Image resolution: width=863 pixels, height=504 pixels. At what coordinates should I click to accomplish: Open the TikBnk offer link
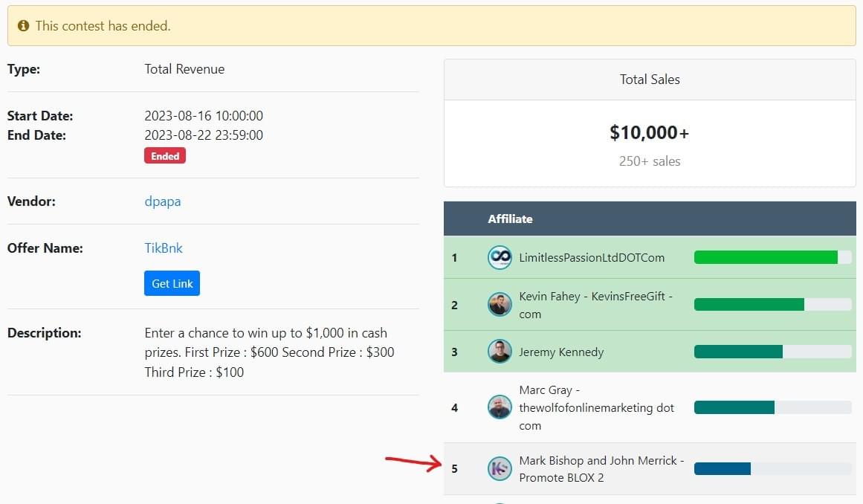point(163,248)
